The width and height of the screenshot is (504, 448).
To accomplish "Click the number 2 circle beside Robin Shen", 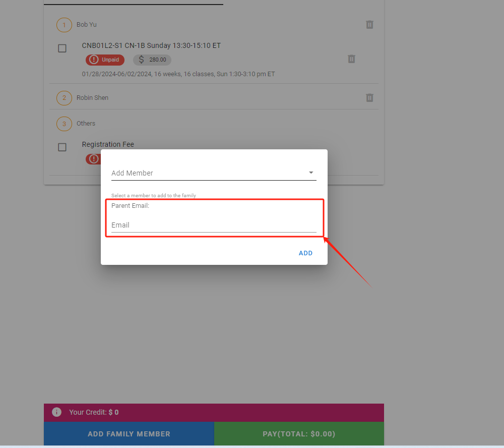I will click(64, 98).
